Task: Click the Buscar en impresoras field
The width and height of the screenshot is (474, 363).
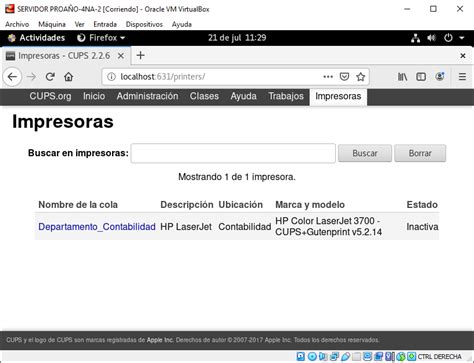Action: click(x=233, y=153)
